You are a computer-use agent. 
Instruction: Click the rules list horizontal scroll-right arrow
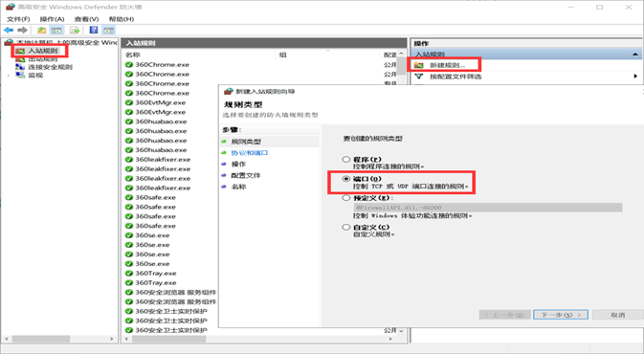[390, 340]
